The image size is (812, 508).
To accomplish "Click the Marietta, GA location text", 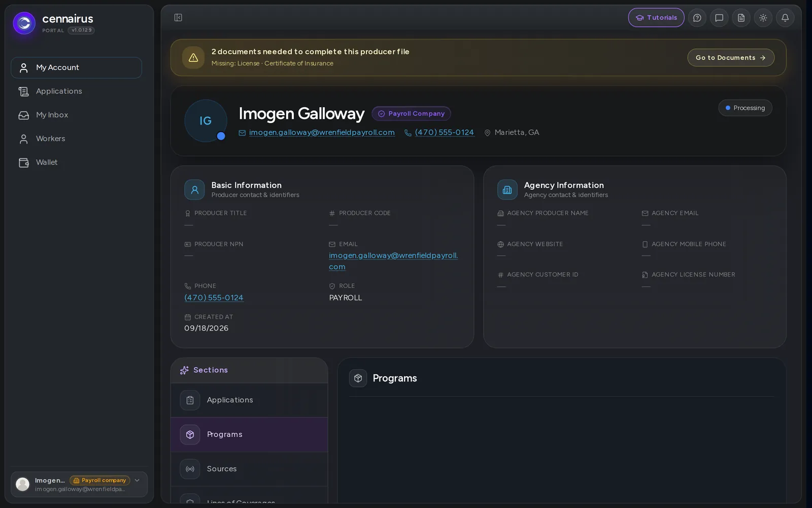I will tap(517, 133).
